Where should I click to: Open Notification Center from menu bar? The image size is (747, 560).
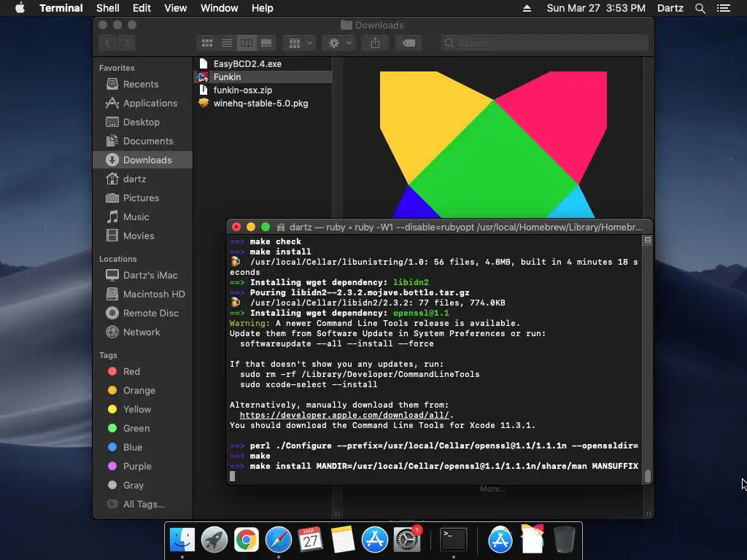(x=723, y=8)
